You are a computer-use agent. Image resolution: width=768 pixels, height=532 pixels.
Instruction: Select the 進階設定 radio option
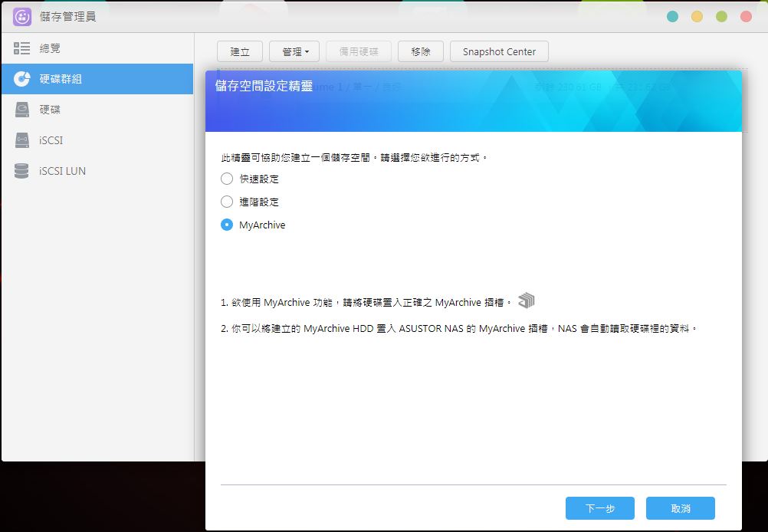(227, 202)
